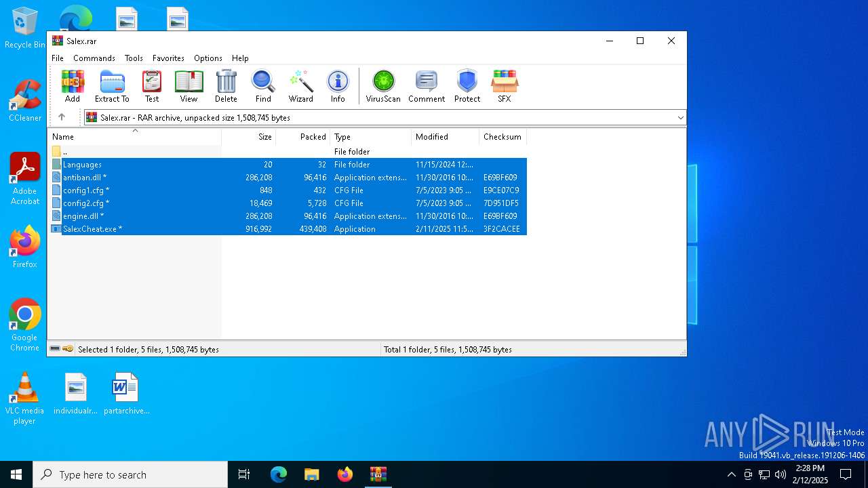Open the Find magnifier tool
The height and width of the screenshot is (488, 868).
263,86
